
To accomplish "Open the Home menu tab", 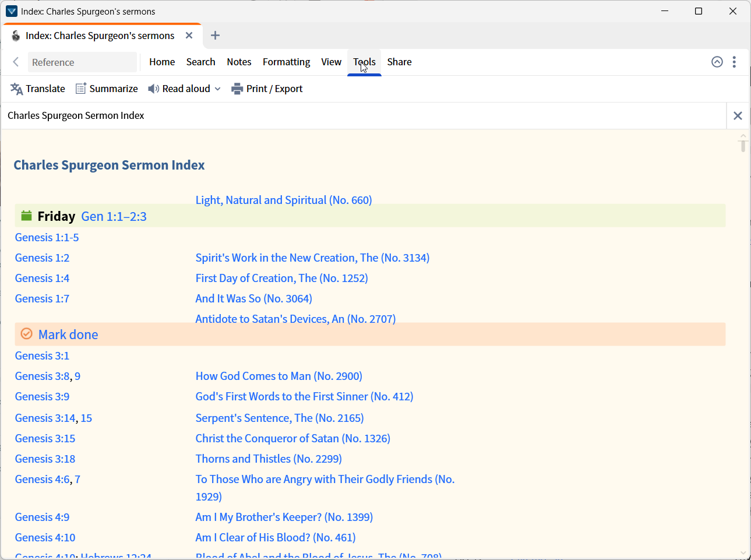I will (x=162, y=62).
